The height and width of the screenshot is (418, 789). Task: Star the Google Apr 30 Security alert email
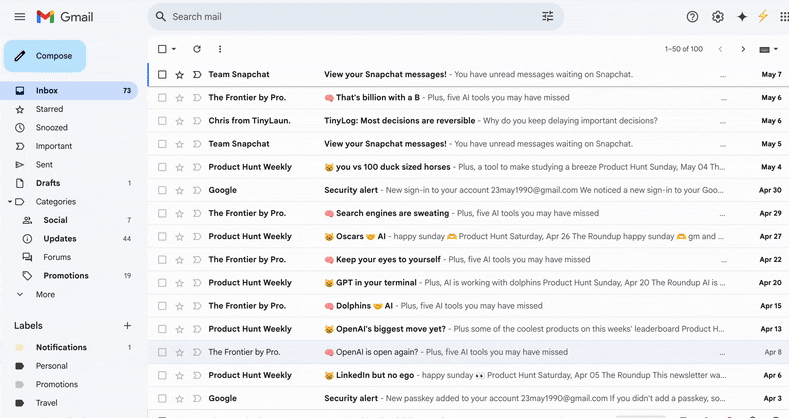180,190
